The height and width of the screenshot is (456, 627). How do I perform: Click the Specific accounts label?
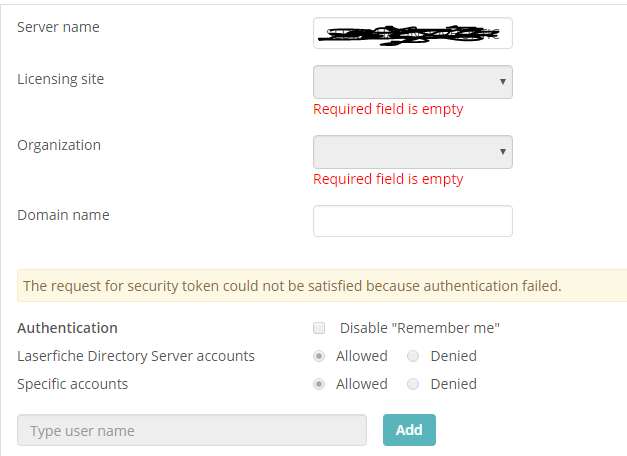click(72, 384)
